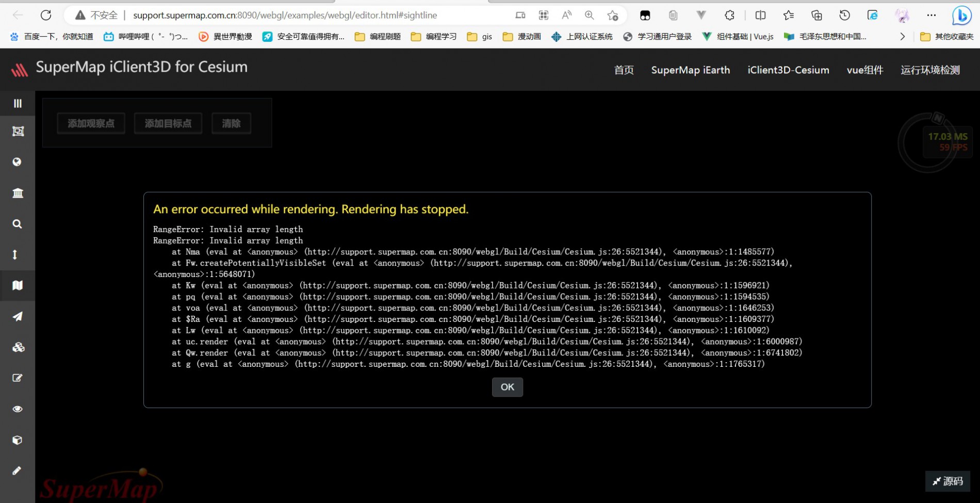Open the 百度一下，你就知道 bookmark
980x503 pixels.
(52, 37)
